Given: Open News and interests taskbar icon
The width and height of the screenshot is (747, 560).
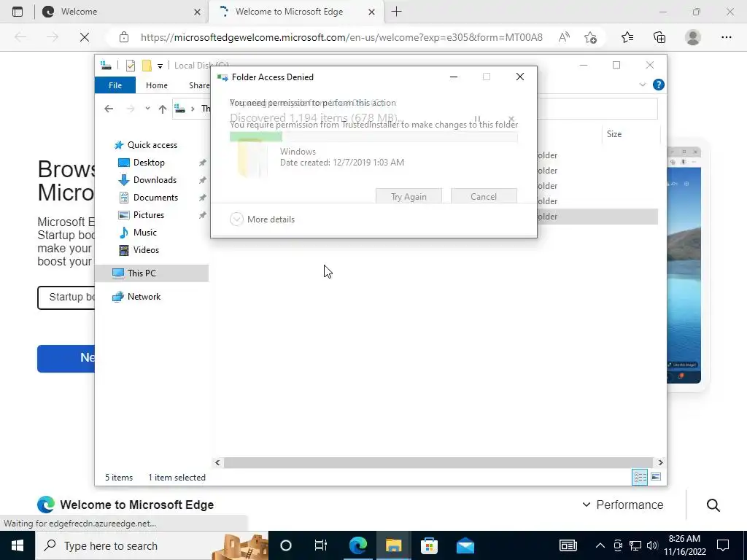Looking at the screenshot, I should [568, 545].
